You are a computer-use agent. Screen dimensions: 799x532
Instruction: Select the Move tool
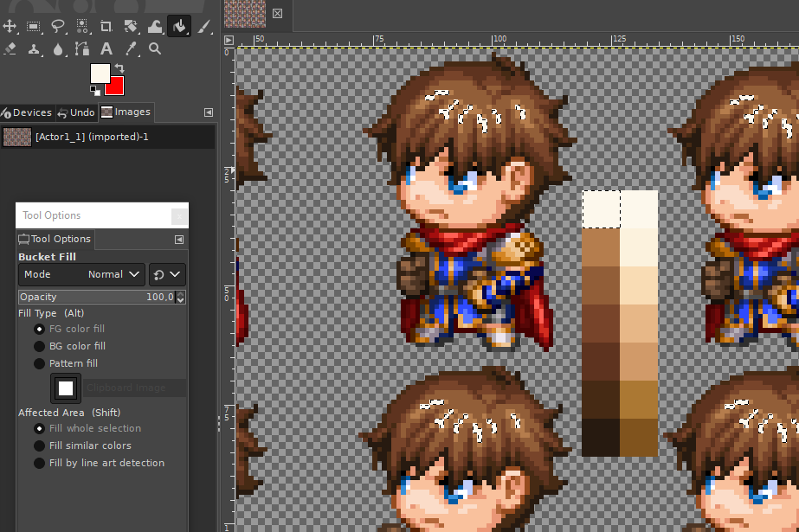(x=10, y=26)
